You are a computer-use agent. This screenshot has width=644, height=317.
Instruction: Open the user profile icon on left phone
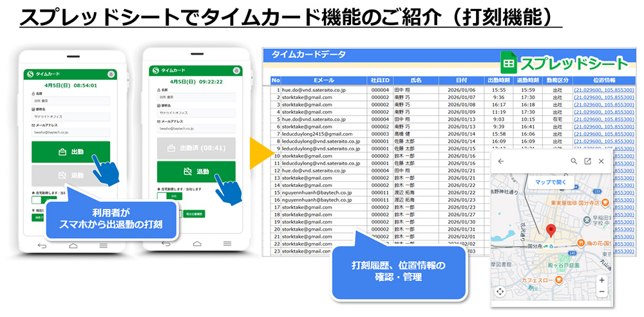(x=111, y=74)
